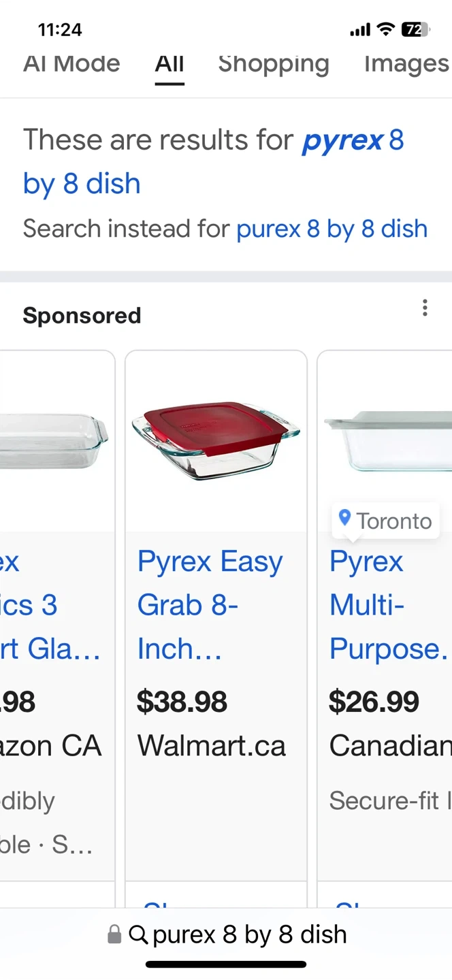The width and height of the screenshot is (452, 980).
Task: Open corrected results for pyrex 8 by 8 dish
Action: [x=214, y=161]
